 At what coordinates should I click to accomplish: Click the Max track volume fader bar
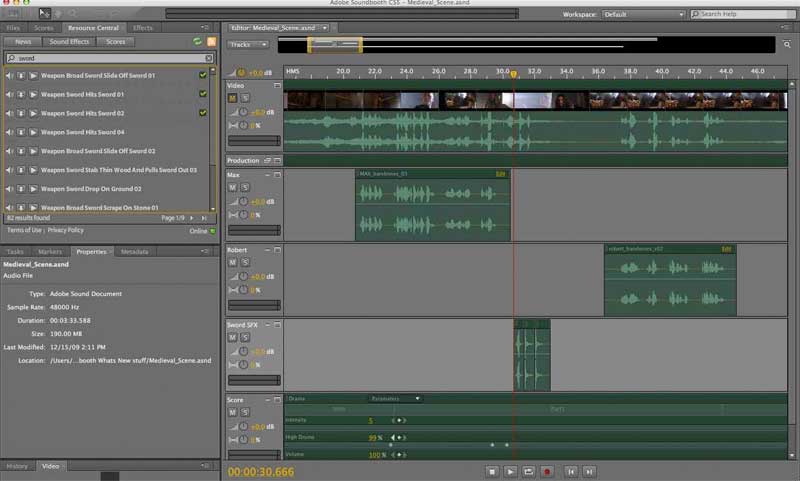pos(254,229)
